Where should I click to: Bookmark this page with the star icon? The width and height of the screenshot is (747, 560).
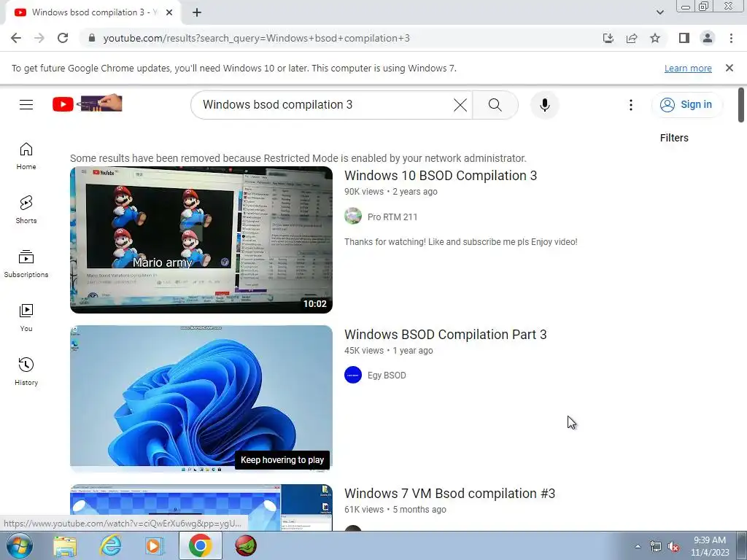(x=655, y=38)
